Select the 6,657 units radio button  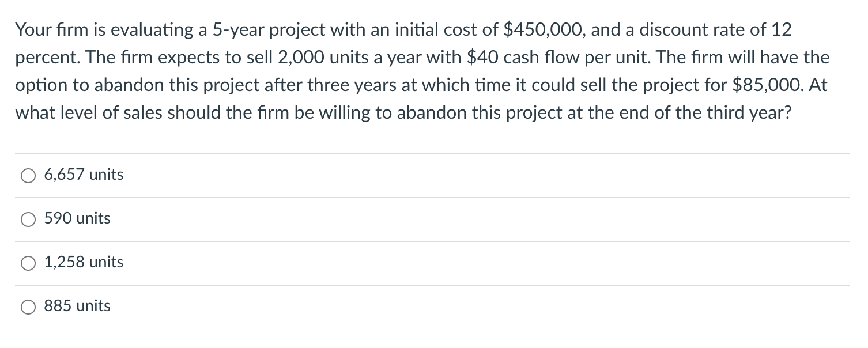pyautogui.click(x=28, y=176)
